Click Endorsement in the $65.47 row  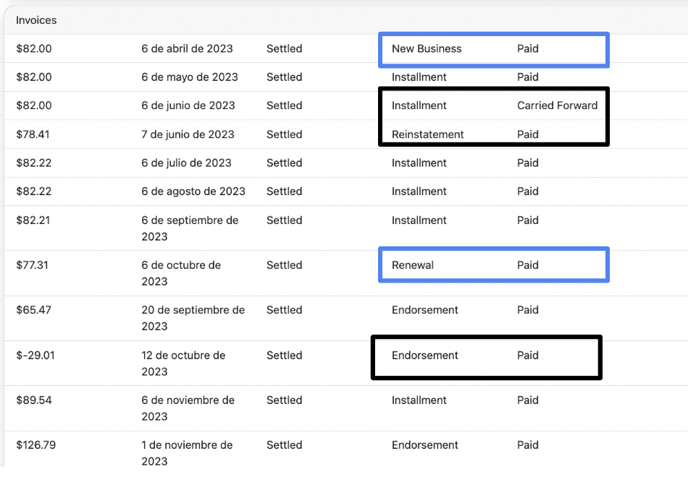click(425, 310)
